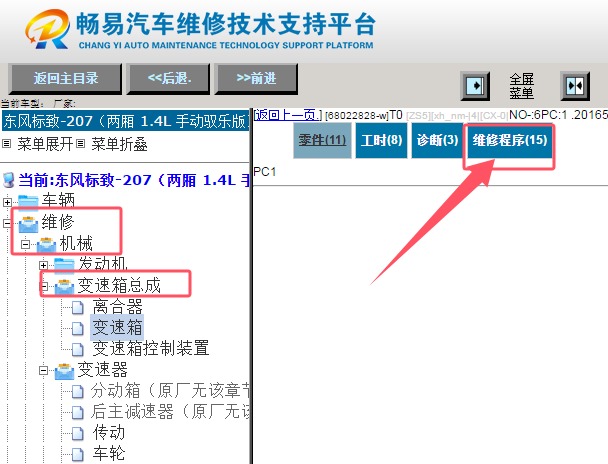Click 菜单展开 to expand the menu

tap(45, 144)
